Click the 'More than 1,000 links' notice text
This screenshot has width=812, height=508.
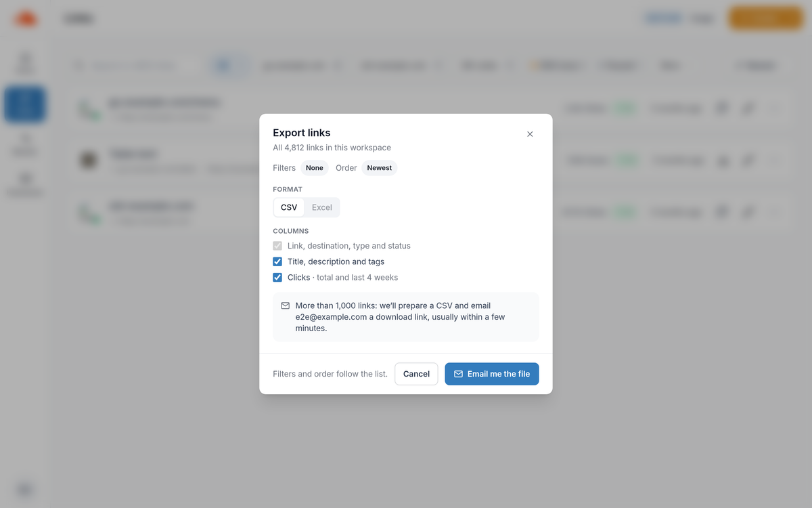click(x=401, y=317)
